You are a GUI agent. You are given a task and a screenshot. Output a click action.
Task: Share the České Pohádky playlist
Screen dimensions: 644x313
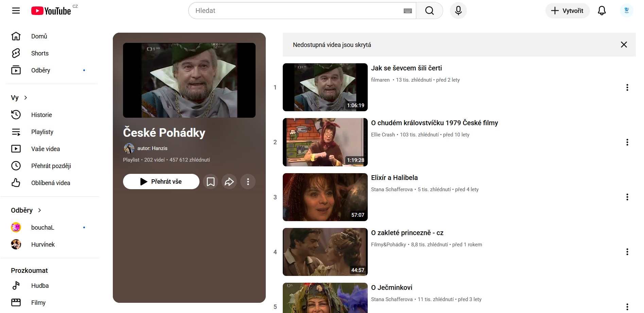click(229, 182)
